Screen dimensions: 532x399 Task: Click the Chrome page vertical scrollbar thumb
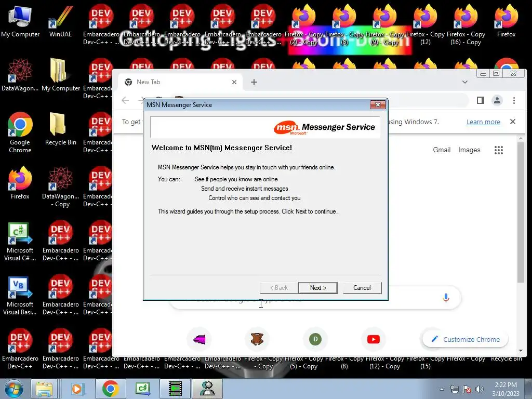tap(521, 212)
